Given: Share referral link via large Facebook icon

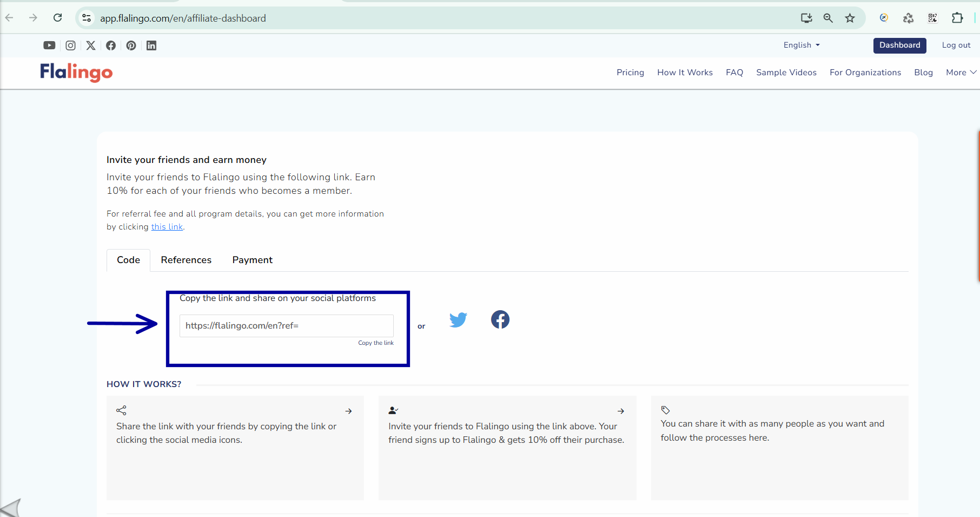Looking at the screenshot, I should pyautogui.click(x=500, y=319).
